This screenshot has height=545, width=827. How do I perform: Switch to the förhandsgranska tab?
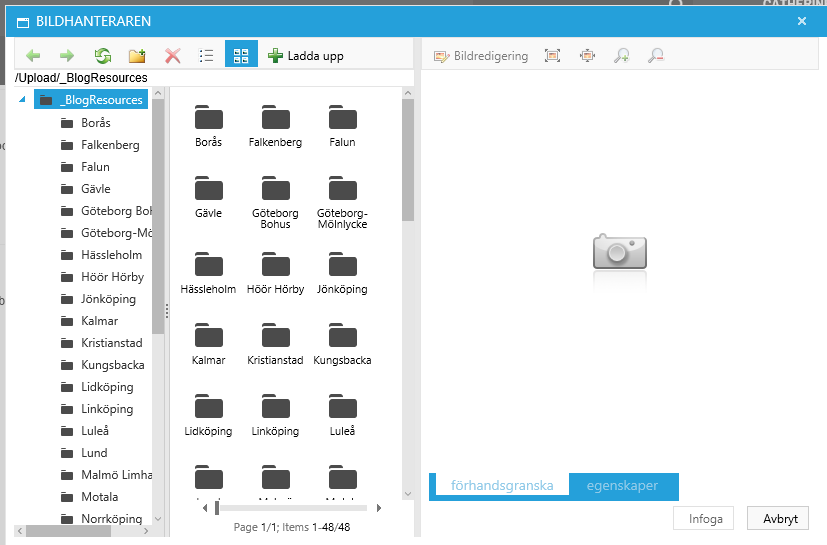click(502, 485)
